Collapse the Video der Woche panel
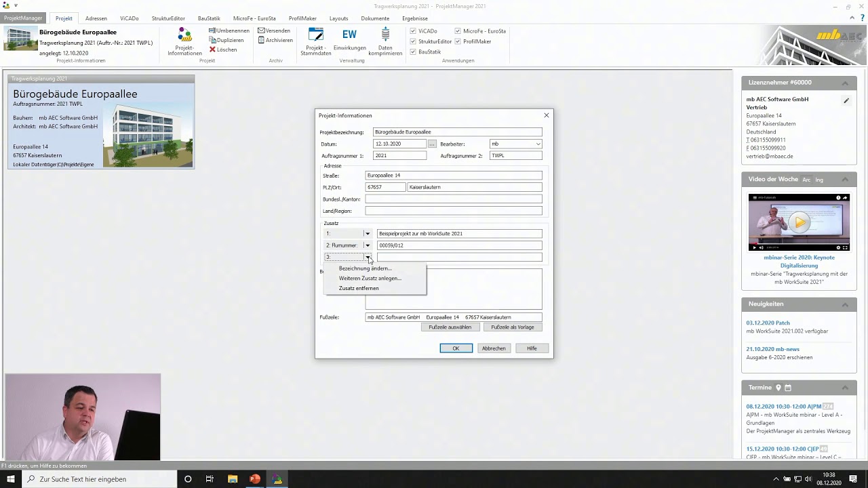This screenshot has height=488, width=868. pos(845,180)
